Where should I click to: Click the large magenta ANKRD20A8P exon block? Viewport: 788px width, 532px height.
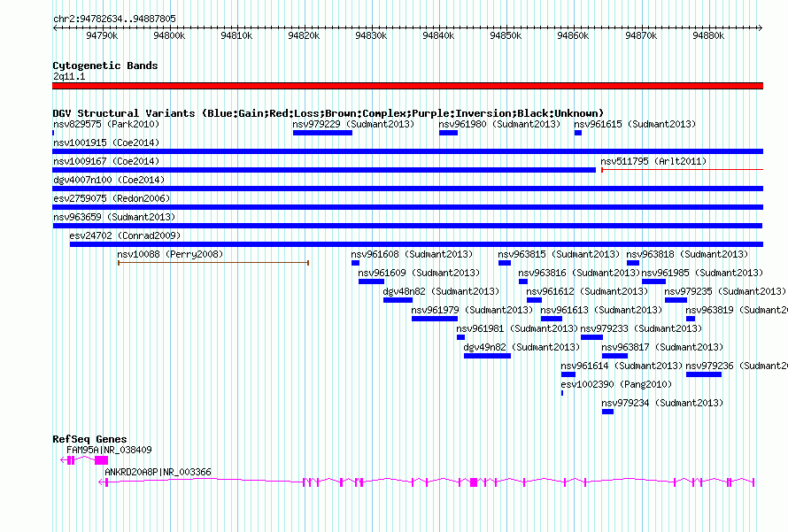[474, 482]
